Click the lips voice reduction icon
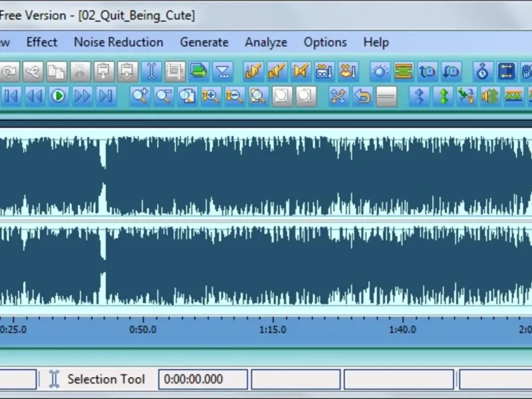The height and width of the screenshot is (399, 532). tap(348, 72)
